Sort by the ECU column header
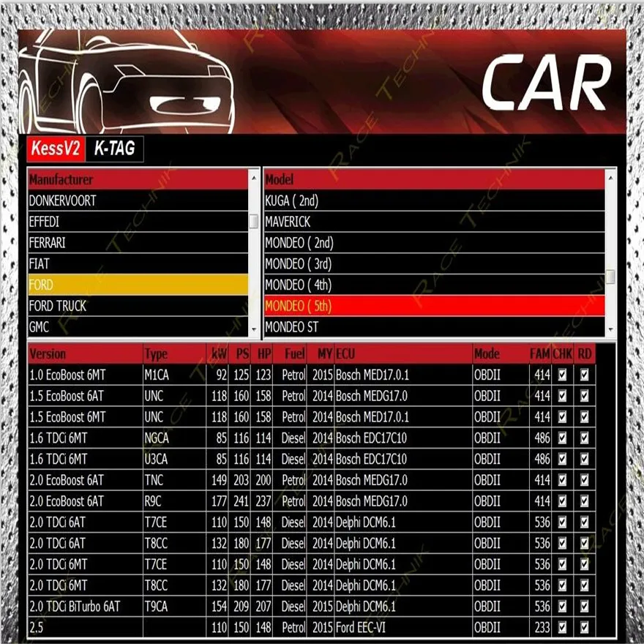 [403, 354]
